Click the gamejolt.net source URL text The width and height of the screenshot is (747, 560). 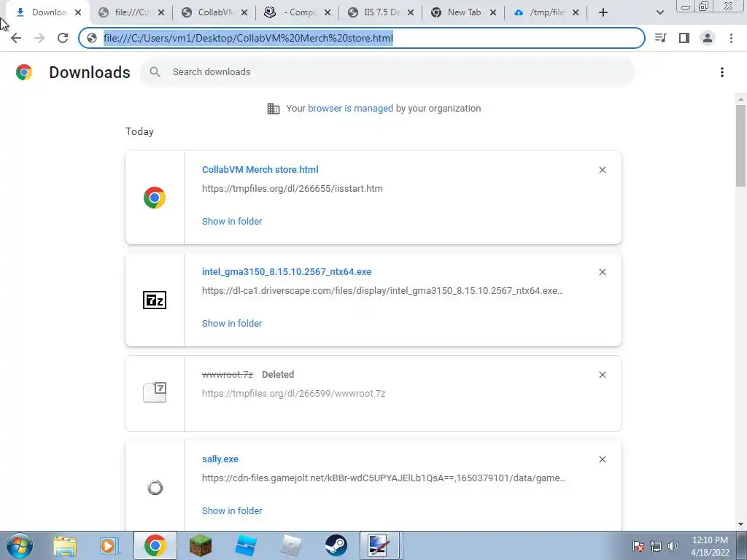tap(384, 478)
